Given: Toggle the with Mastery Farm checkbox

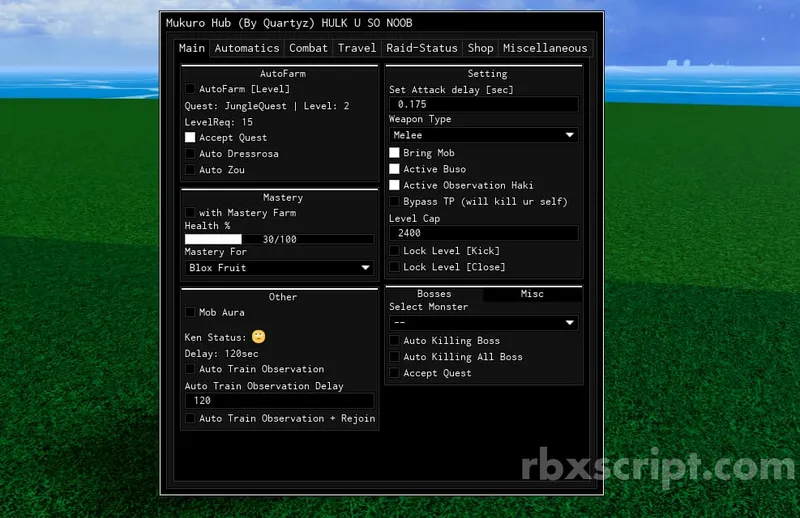Looking at the screenshot, I should coord(190,212).
